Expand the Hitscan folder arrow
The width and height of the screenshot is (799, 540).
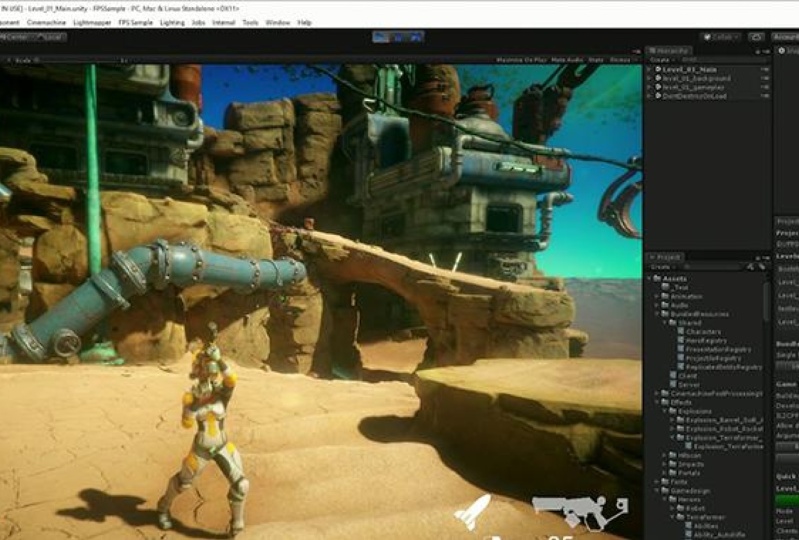point(665,455)
